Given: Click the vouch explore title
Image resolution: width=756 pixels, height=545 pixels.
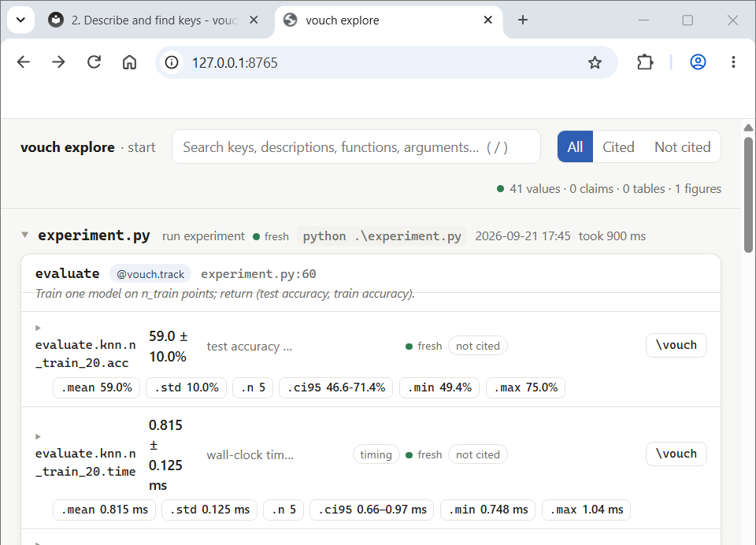Looking at the screenshot, I should click(x=68, y=147).
